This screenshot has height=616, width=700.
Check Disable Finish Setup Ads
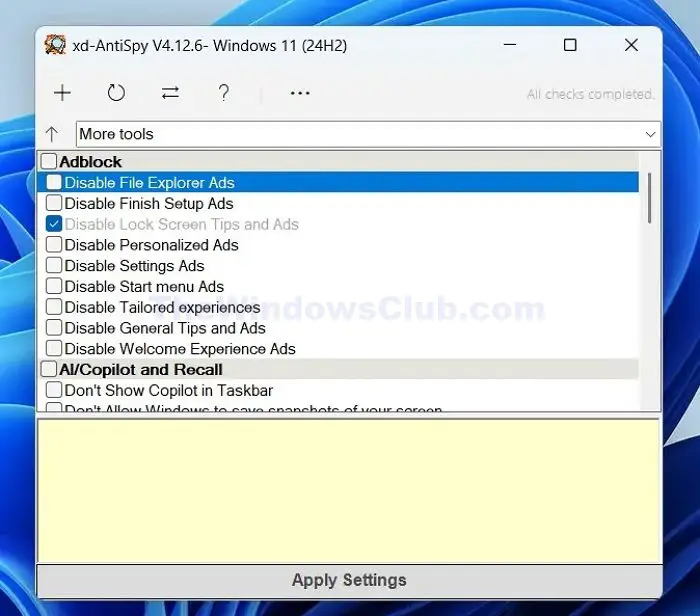click(54, 203)
